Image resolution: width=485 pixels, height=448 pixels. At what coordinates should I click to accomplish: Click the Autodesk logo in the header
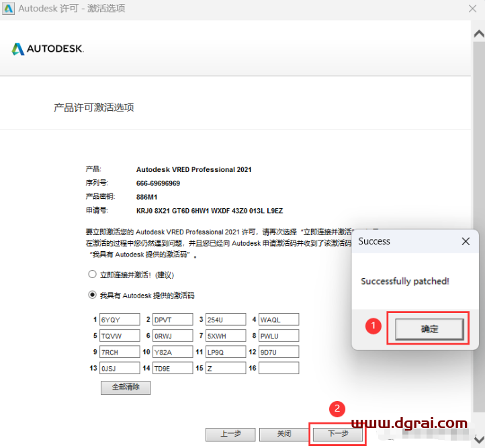point(48,49)
